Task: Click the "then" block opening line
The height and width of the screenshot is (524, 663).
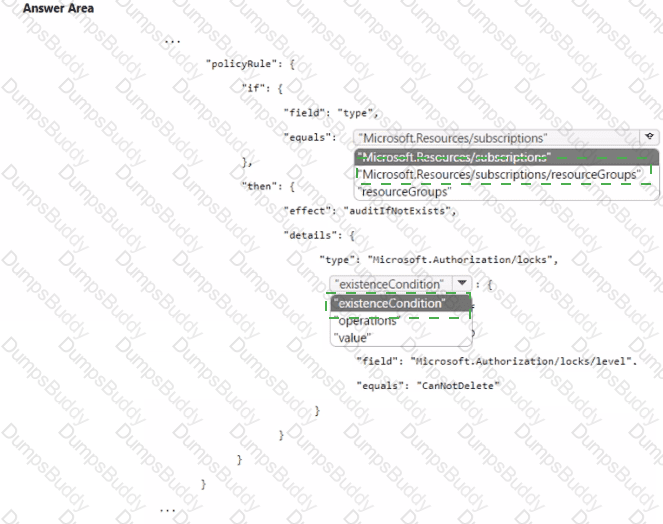Action: point(268,186)
